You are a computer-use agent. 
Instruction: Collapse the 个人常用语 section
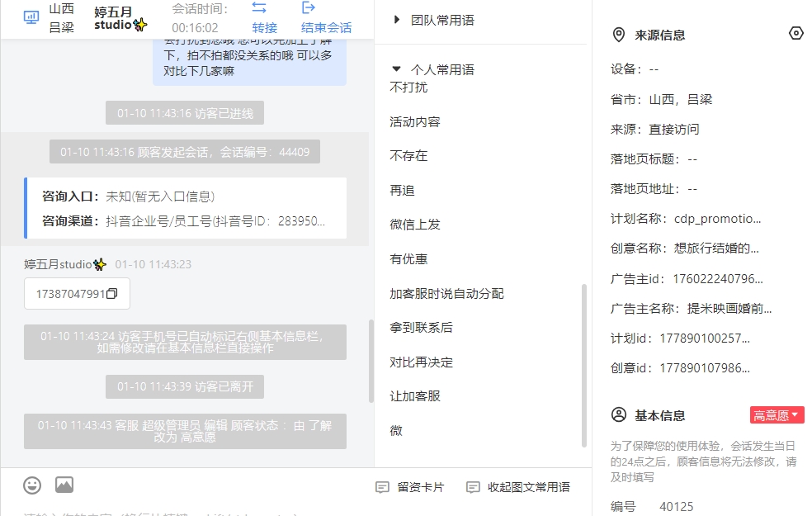click(397, 69)
